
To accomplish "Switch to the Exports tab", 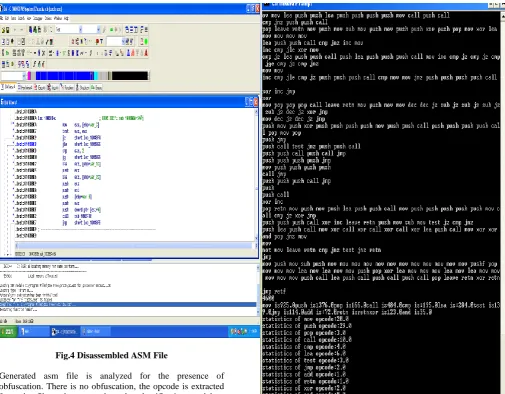I will click(40, 87).
